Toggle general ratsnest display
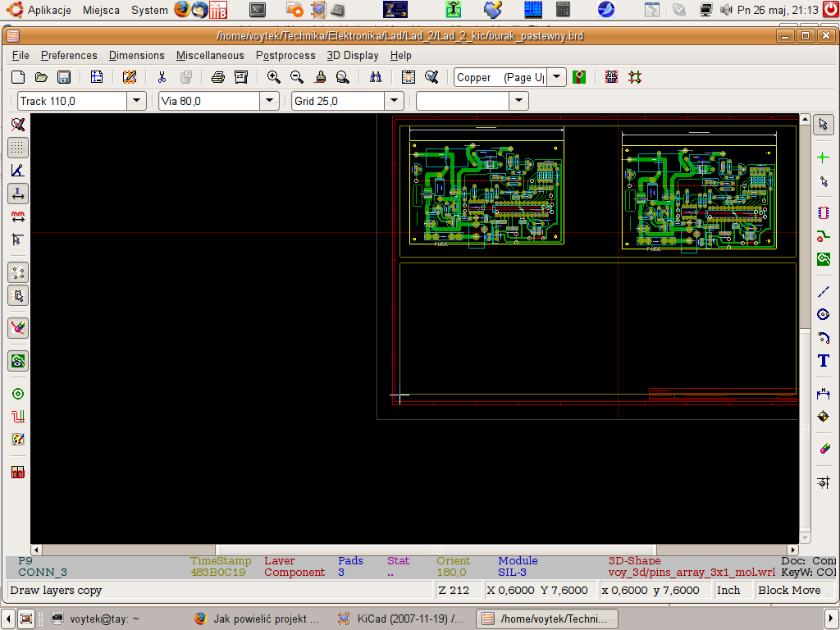Viewport: 840px width, 630px height. tap(18, 272)
